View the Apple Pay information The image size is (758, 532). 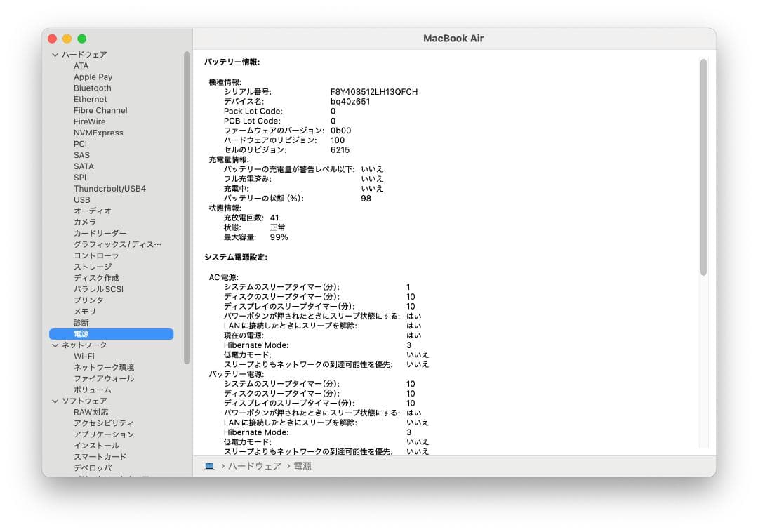point(93,77)
